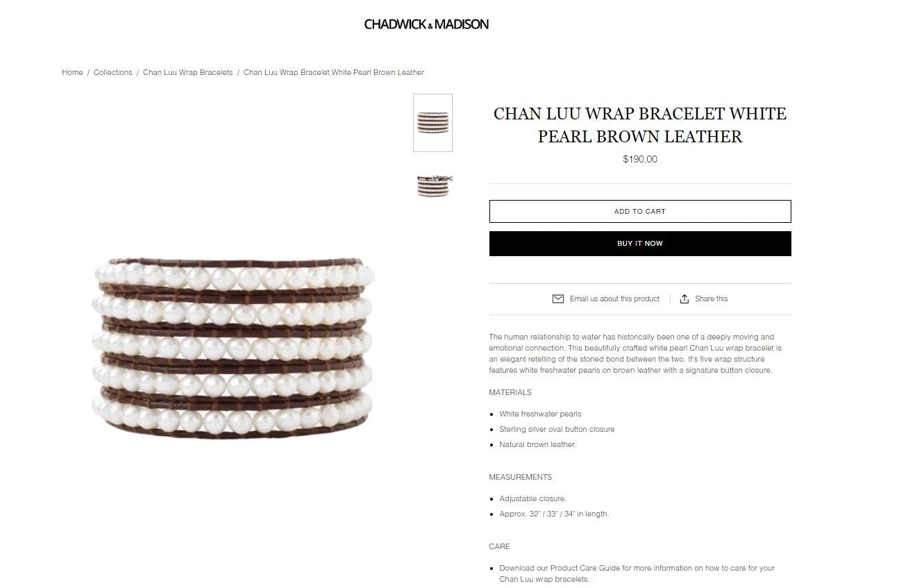The image size is (899, 588).
Task: Click the MEASUREMENTS section heading
Action: 521,477
